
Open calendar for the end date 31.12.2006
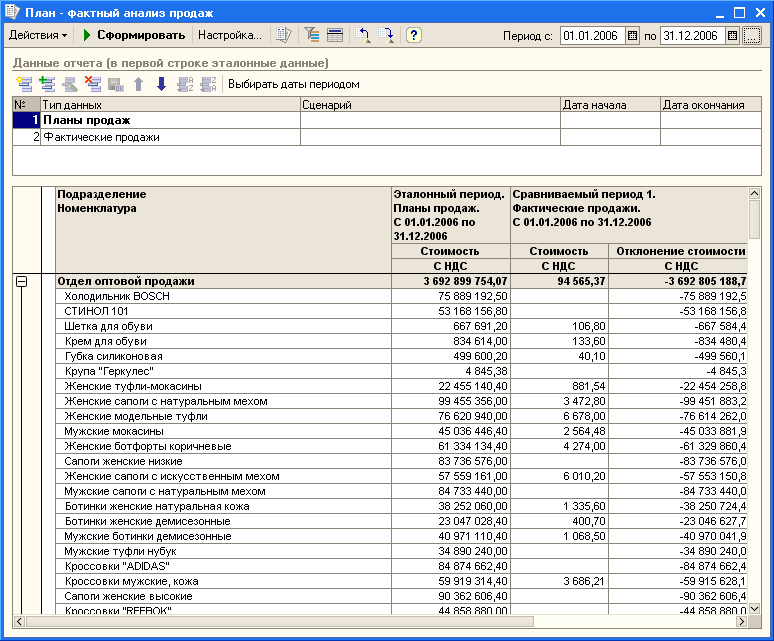pyautogui.click(x=733, y=36)
